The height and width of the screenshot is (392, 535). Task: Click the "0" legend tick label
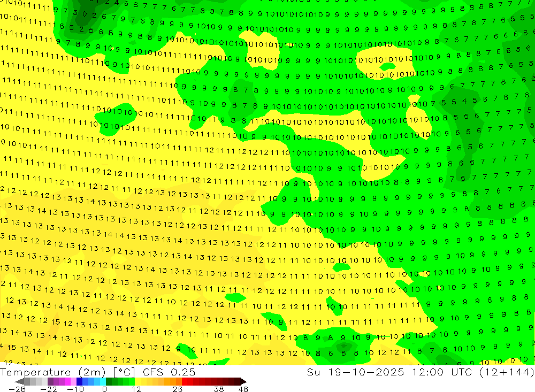(104, 389)
